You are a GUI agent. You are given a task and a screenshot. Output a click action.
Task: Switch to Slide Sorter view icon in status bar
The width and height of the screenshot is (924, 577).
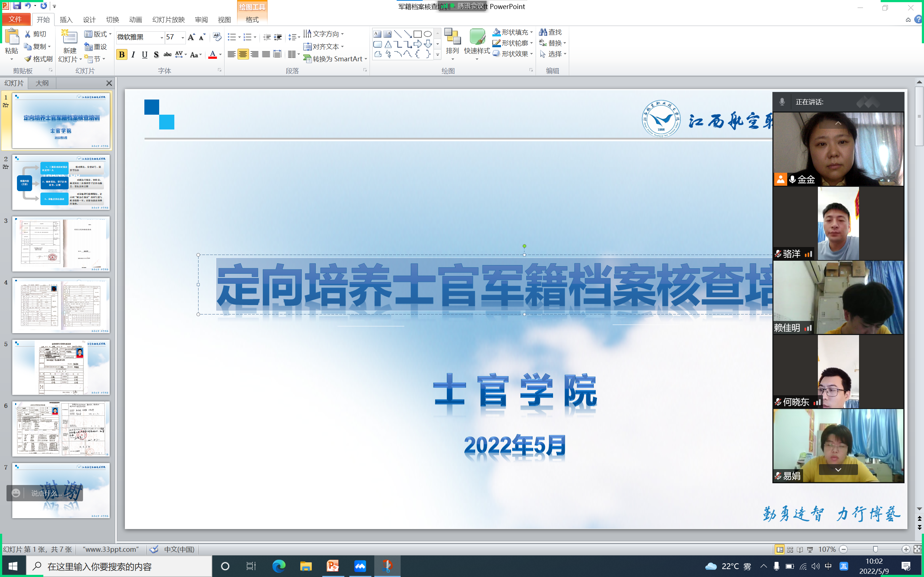pyautogui.click(x=790, y=550)
